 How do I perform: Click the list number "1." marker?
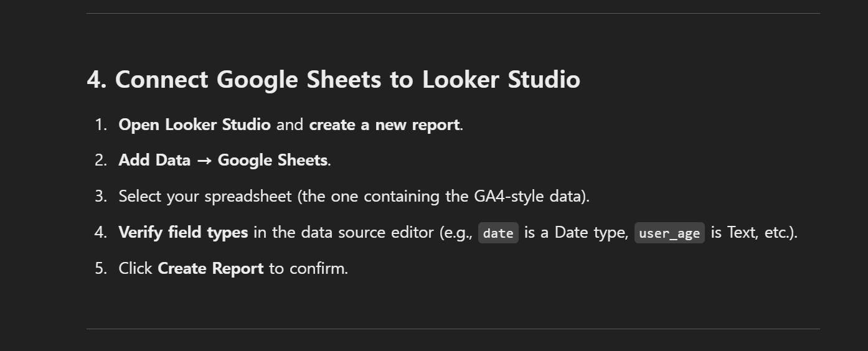pos(101,124)
